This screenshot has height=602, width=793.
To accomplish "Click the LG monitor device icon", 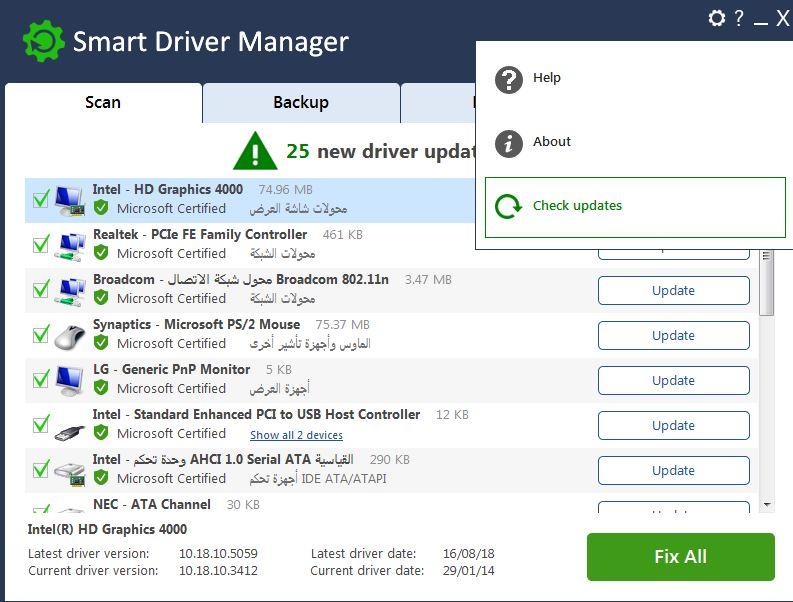I will click(x=70, y=381).
